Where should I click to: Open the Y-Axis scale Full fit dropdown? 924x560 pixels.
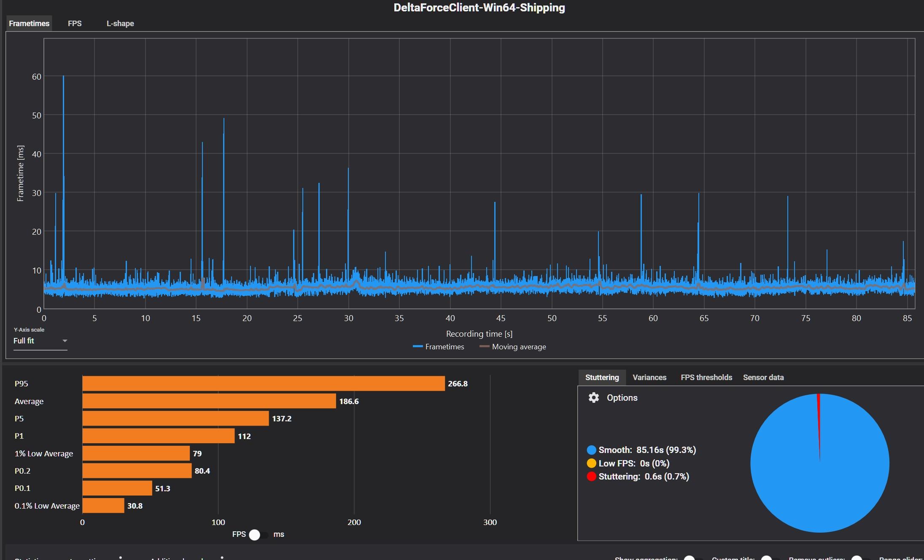40,341
